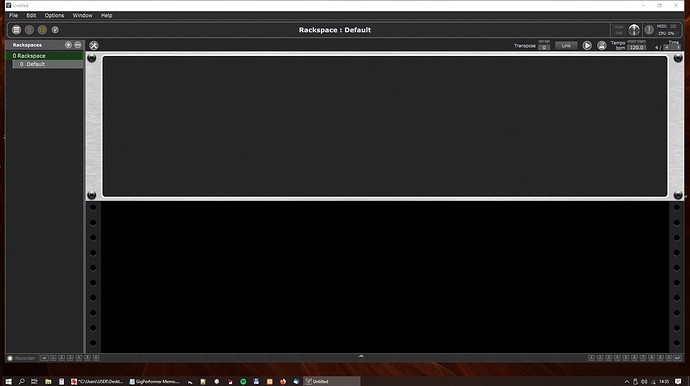Viewport: 690px width, 386px height.
Task: Click the yellow setlist view icon
Action: point(42,30)
